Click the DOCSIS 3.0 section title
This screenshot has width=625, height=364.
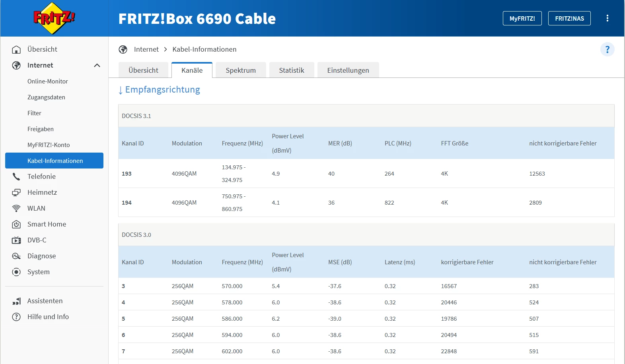(x=136, y=235)
